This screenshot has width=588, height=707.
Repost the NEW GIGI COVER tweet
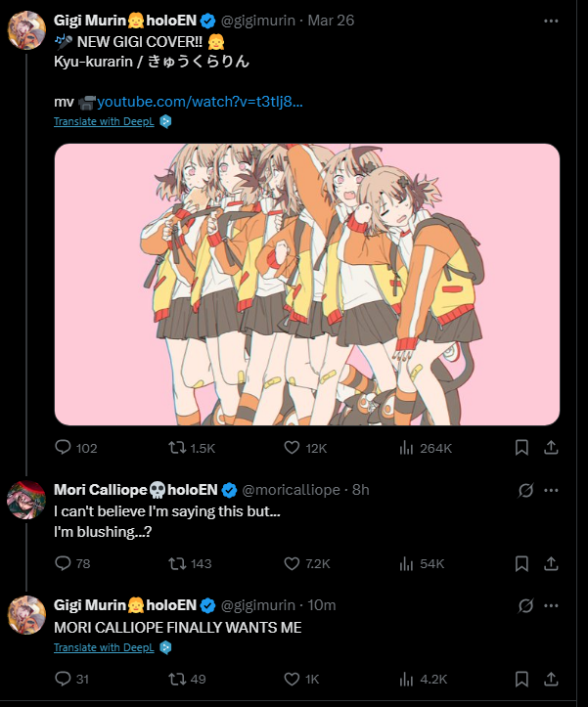177,448
